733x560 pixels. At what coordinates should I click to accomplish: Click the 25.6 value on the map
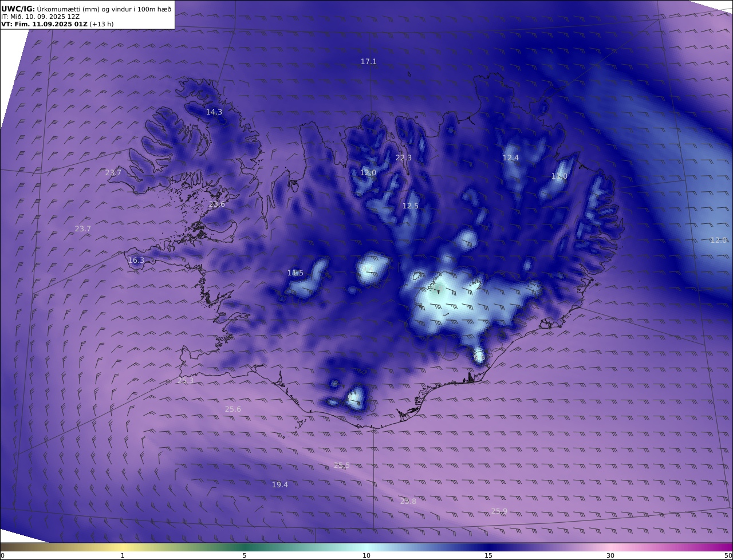233,409
